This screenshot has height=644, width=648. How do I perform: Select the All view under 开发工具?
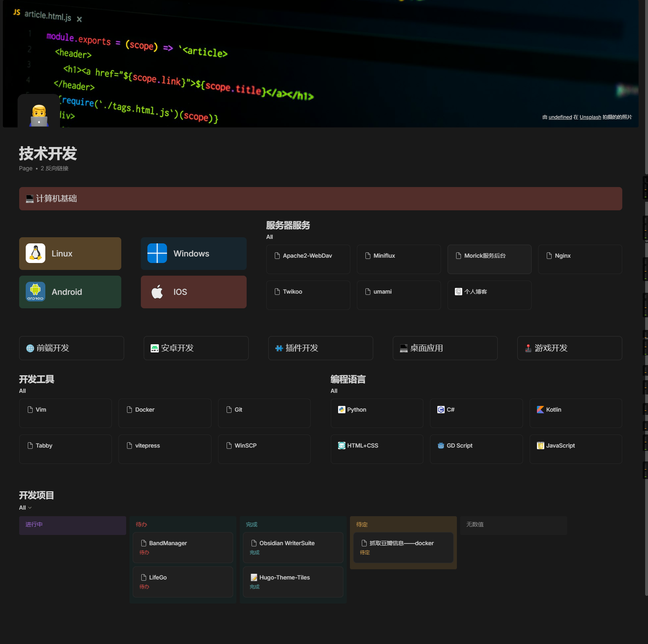click(22, 391)
